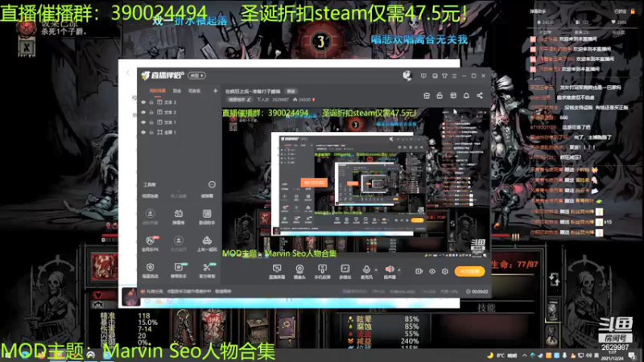Switch to the first scene tab highlighted in orange
The width and height of the screenshot is (644, 362).
pyautogui.click(x=158, y=91)
